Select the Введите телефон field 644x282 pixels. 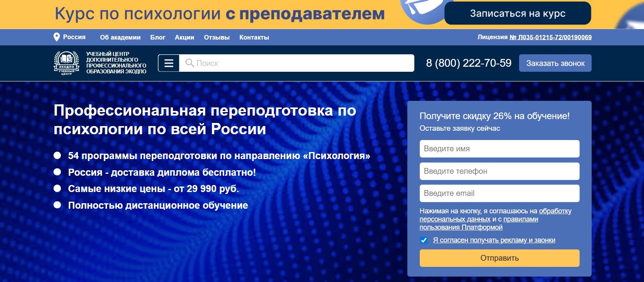pos(499,171)
